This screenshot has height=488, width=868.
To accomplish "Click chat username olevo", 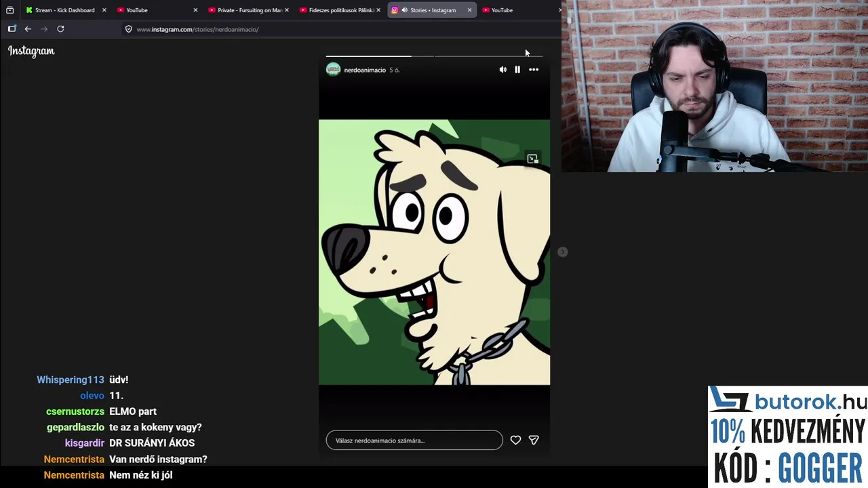I will coord(92,396).
